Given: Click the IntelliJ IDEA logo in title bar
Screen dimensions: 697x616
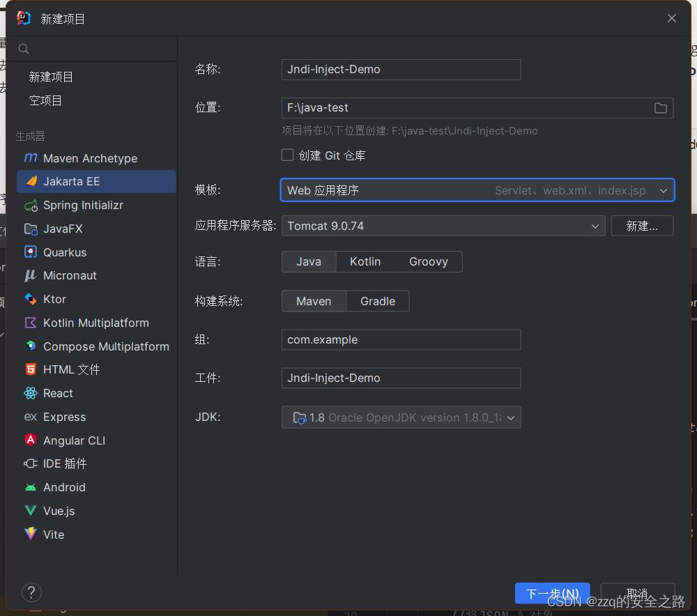Looking at the screenshot, I should click(24, 18).
